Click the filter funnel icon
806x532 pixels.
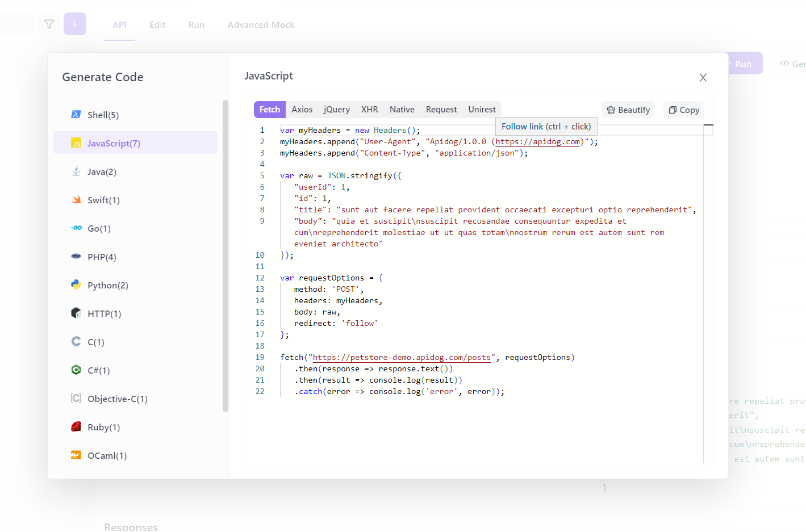49,24
